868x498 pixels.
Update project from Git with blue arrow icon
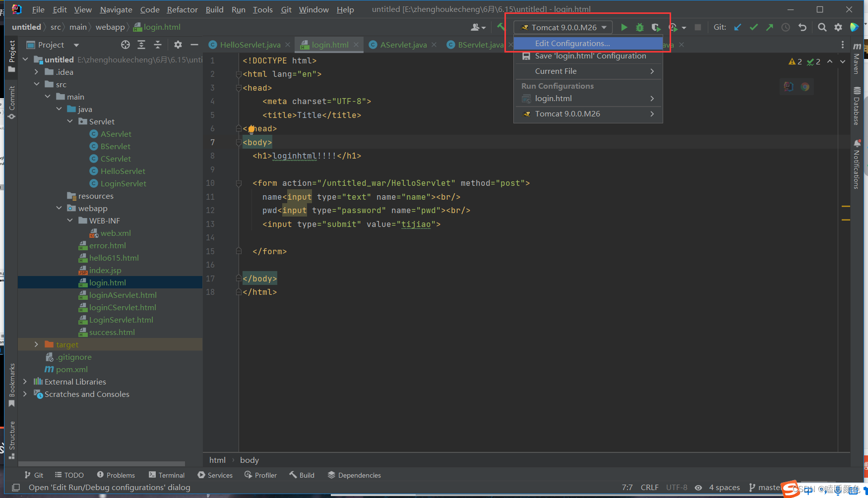point(738,27)
